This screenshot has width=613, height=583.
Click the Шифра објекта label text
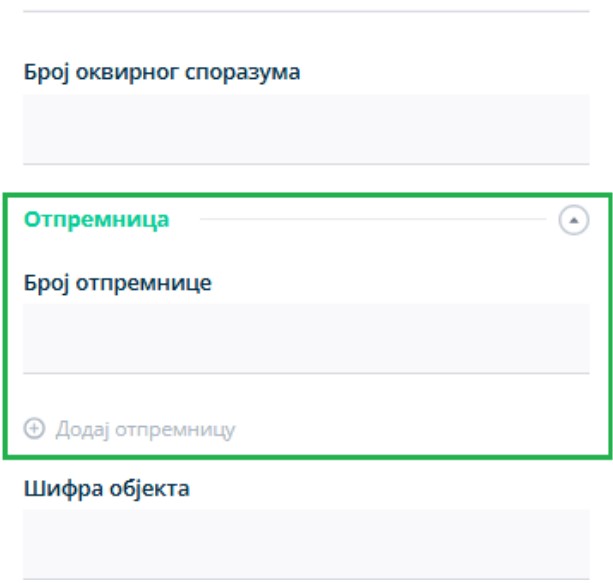(107, 488)
